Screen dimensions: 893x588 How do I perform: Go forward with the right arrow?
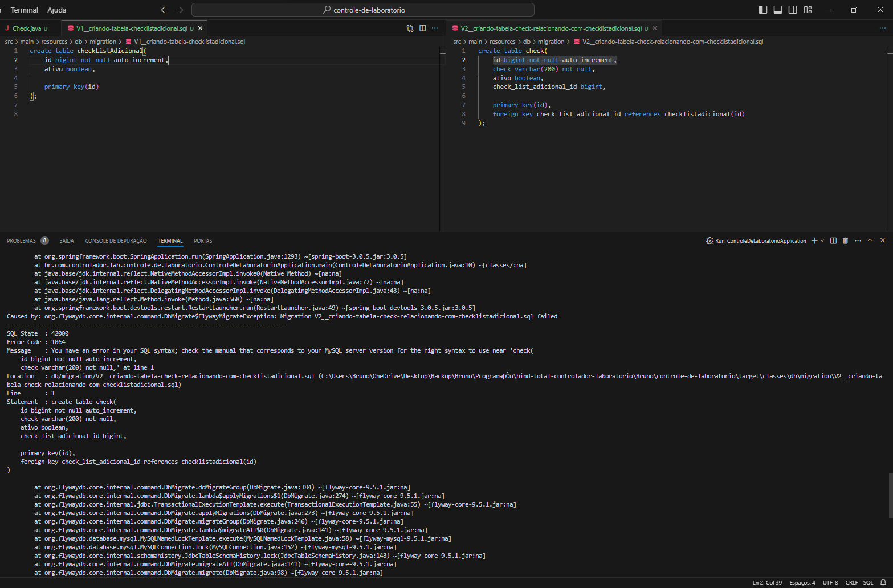180,10
